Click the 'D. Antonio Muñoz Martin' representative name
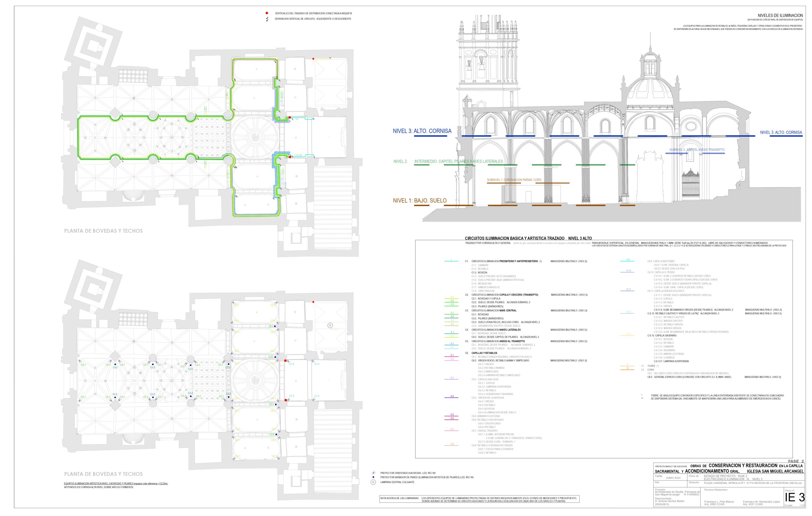This screenshot has width=812, height=516. 669,501
